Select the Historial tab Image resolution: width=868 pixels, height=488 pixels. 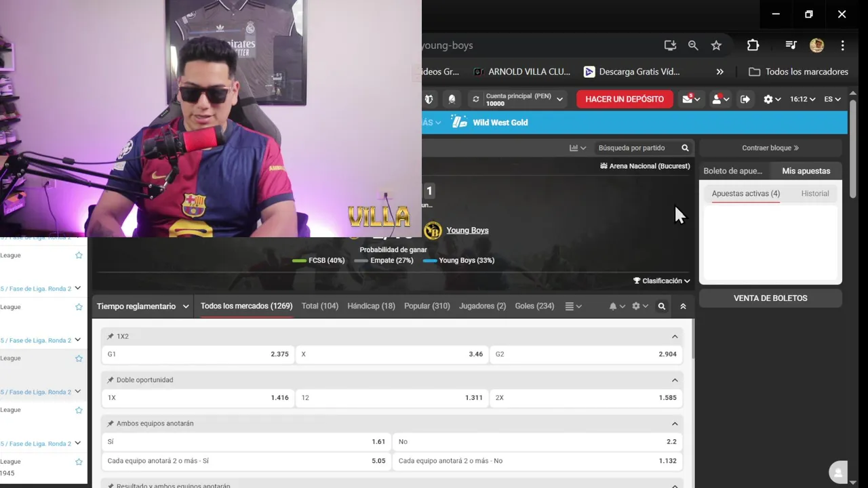815,194
